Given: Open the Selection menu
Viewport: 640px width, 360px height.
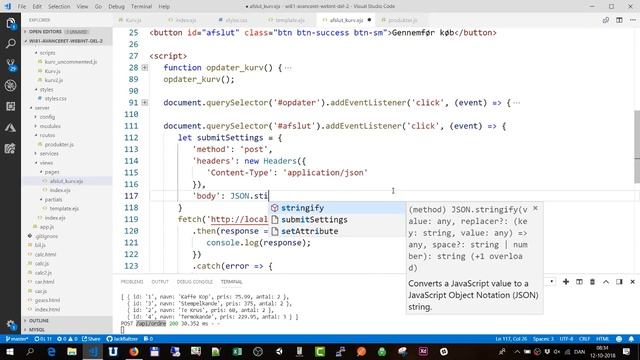Looking at the screenshot, I should [59, 7].
